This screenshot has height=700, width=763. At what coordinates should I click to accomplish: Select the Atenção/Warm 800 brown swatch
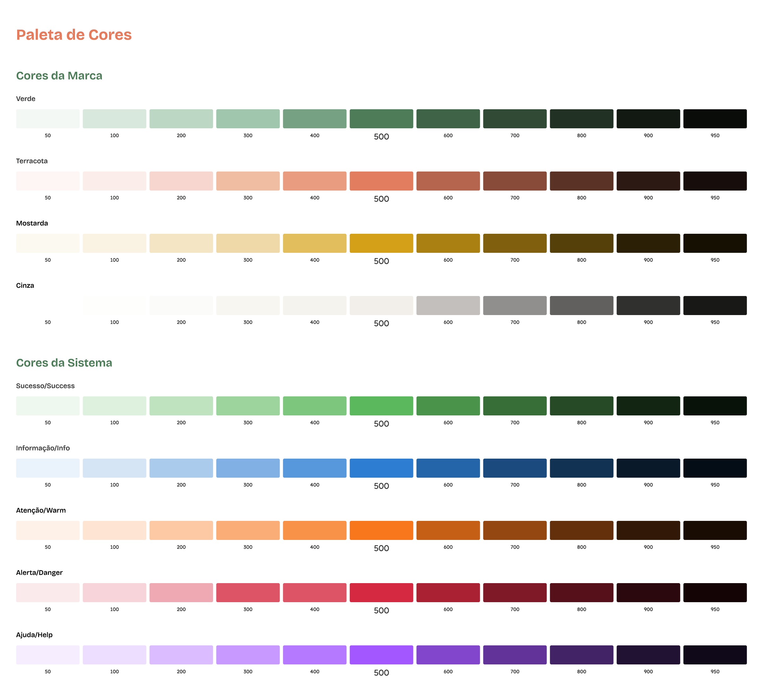tap(581, 530)
